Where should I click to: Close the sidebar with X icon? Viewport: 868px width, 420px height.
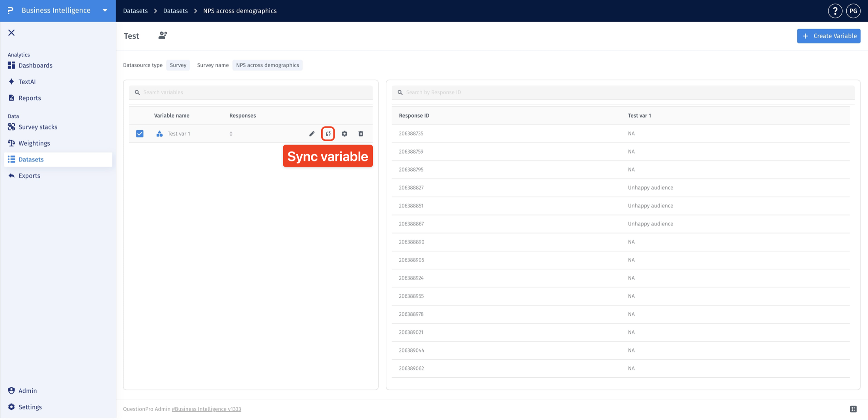tap(11, 33)
